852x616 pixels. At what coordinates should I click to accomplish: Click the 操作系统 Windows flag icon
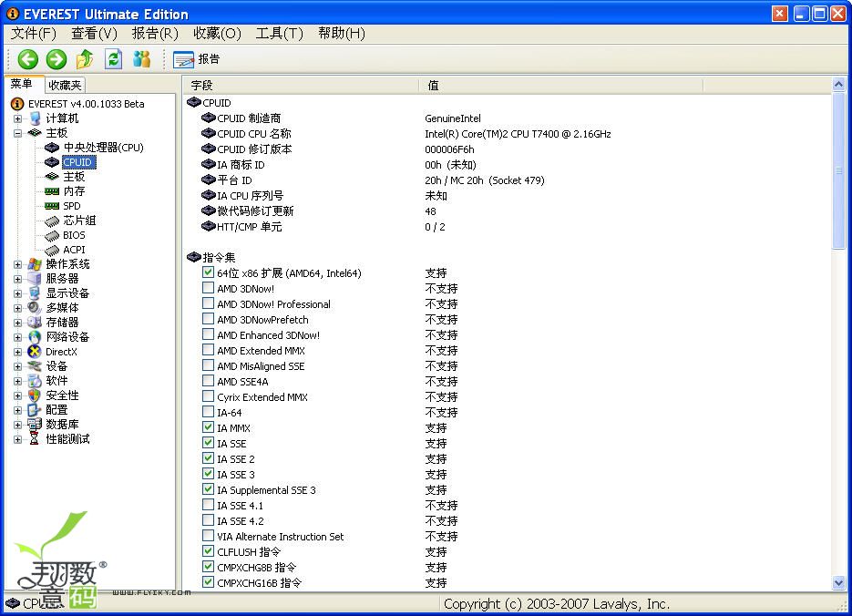click(x=35, y=264)
